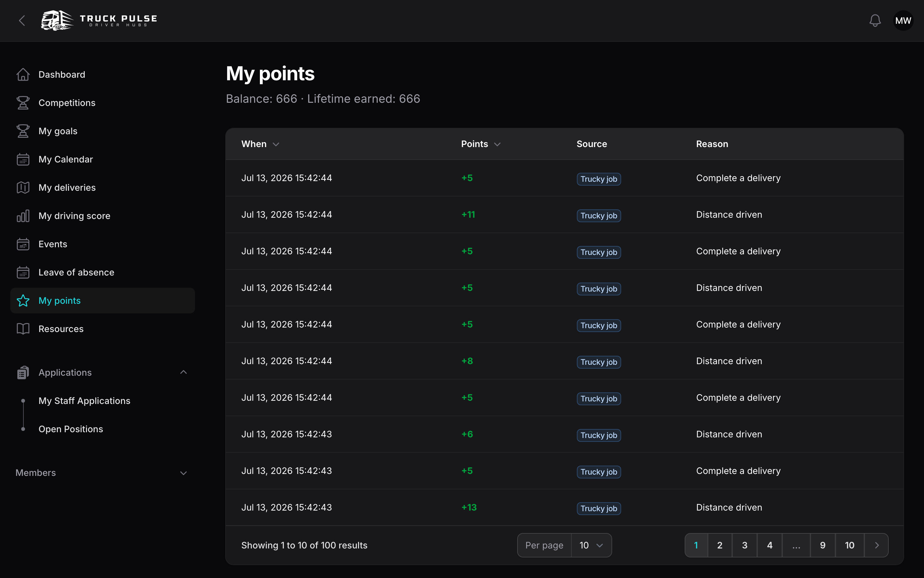Open My Staff Applications link
This screenshot has width=924, height=578.
pyautogui.click(x=84, y=401)
